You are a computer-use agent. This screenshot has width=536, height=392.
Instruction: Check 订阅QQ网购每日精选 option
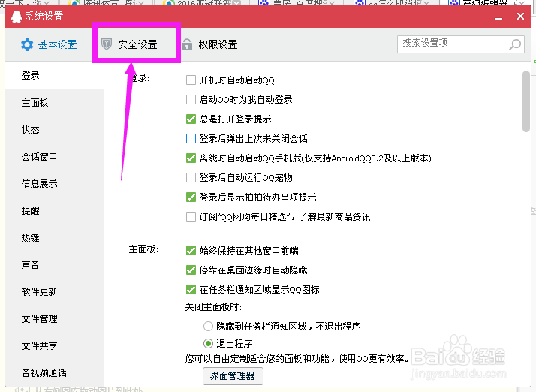click(x=191, y=216)
